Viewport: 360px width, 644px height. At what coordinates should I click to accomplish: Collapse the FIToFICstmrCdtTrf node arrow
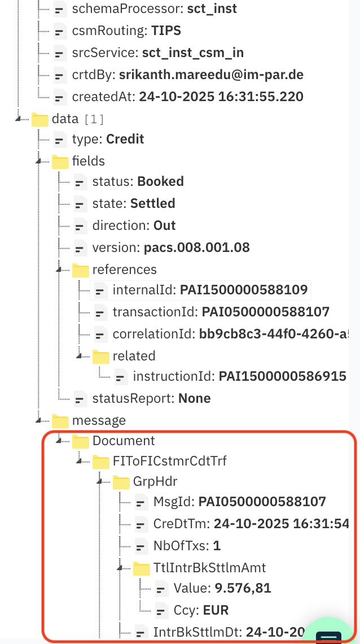tap(81, 462)
